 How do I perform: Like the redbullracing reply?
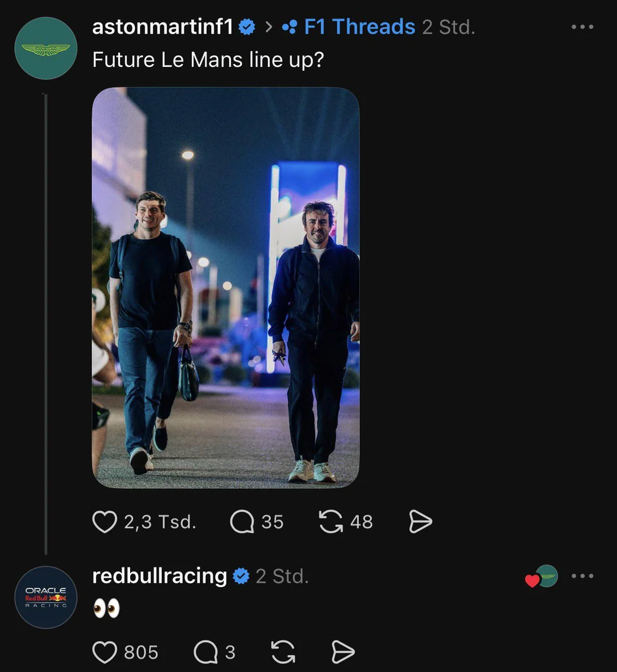point(105,652)
